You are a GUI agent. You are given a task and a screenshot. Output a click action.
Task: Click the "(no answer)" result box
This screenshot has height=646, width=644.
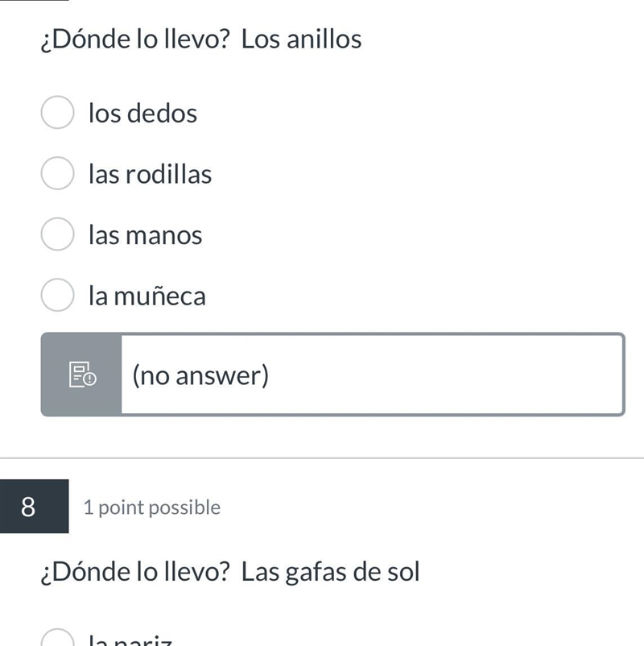click(x=333, y=375)
